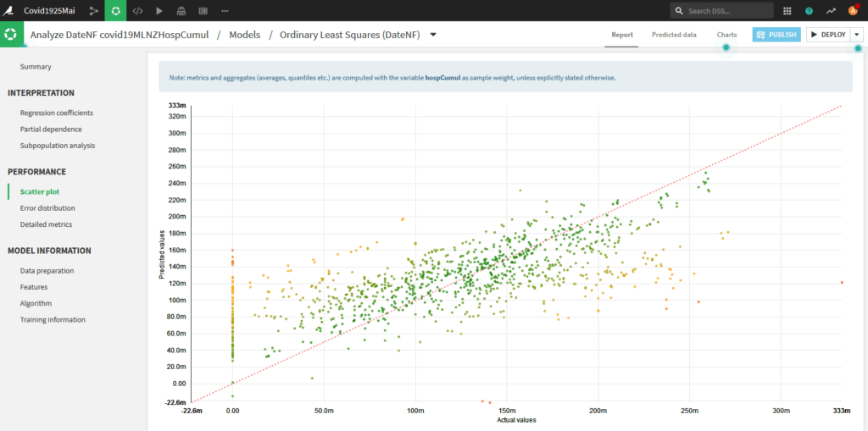Click the help question mark icon

click(809, 10)
